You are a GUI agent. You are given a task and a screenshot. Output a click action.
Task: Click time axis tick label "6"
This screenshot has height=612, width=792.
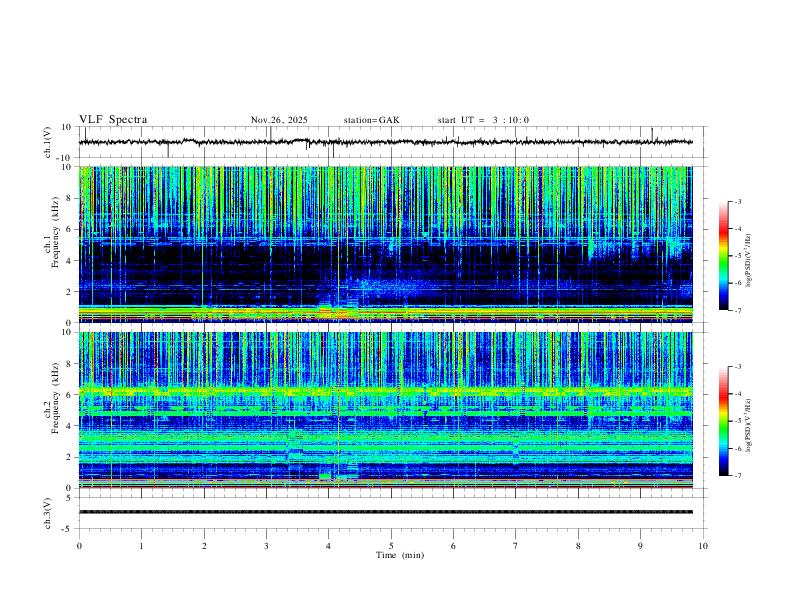click(x=454, y=546)
